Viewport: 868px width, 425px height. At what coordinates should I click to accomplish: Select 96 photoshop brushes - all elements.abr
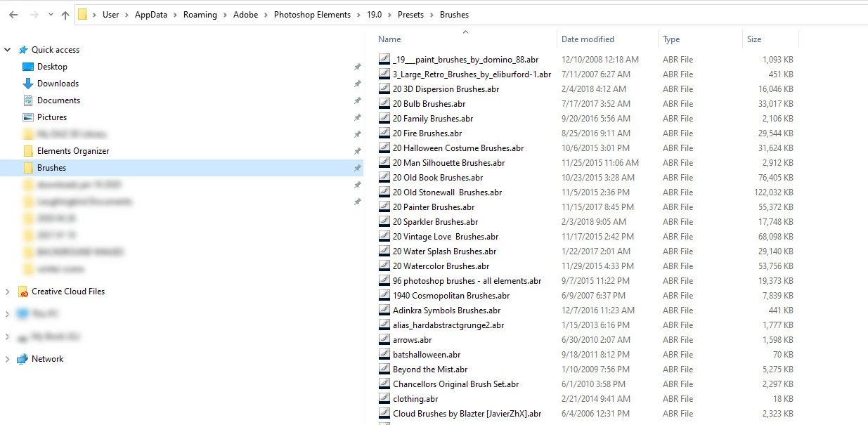click(x=467, y=281)
